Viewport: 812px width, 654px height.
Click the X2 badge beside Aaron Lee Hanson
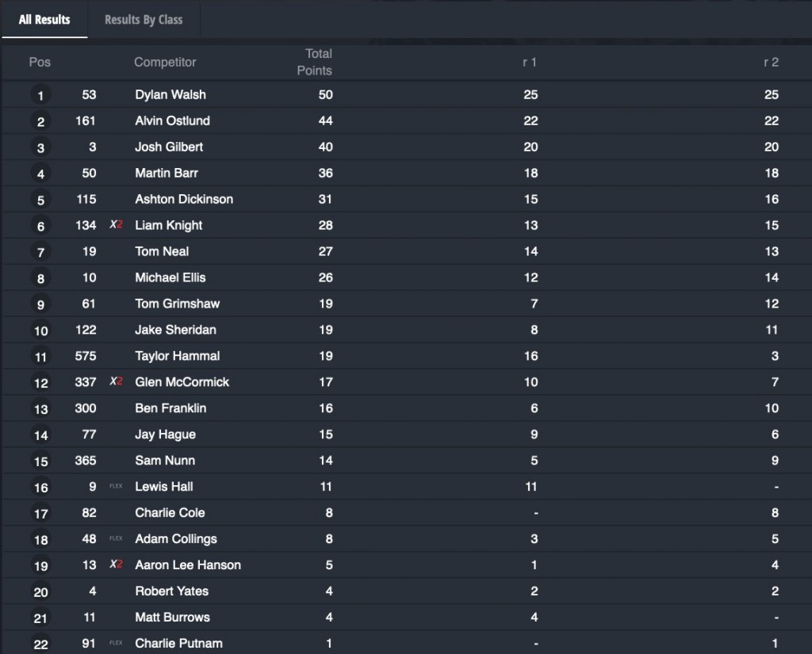116,565
